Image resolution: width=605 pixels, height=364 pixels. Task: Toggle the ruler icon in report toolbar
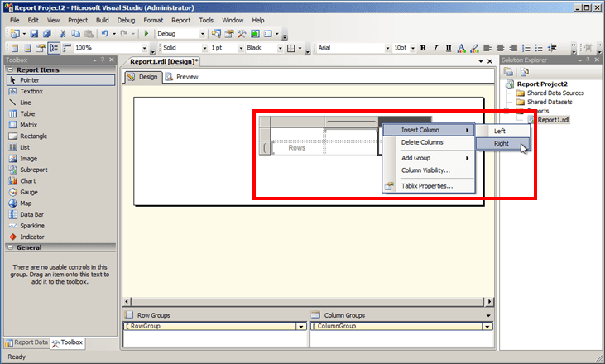[x=67, y=48]
